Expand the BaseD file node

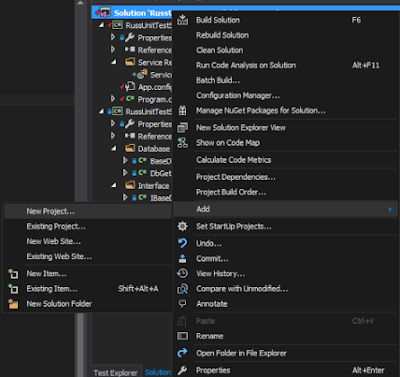(125, 160)
